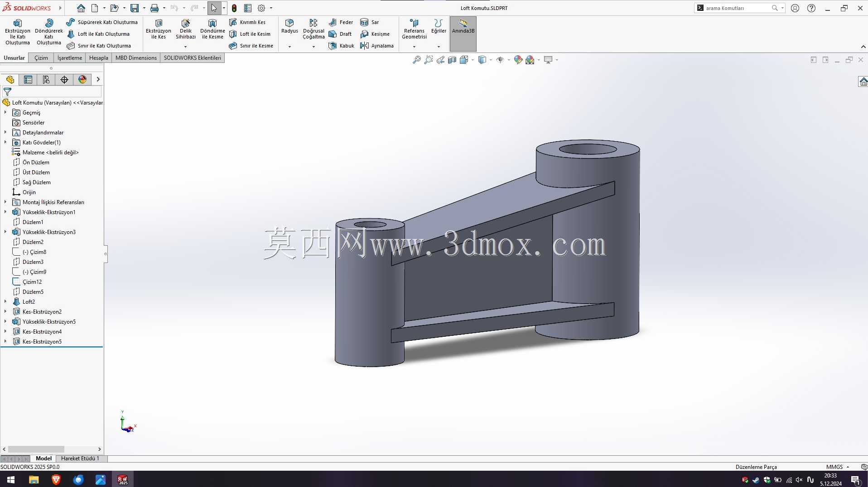Activate Ekstrüzyon ile Kes tool
Screen dimensions: 868x487
click(x=158, y=29)
